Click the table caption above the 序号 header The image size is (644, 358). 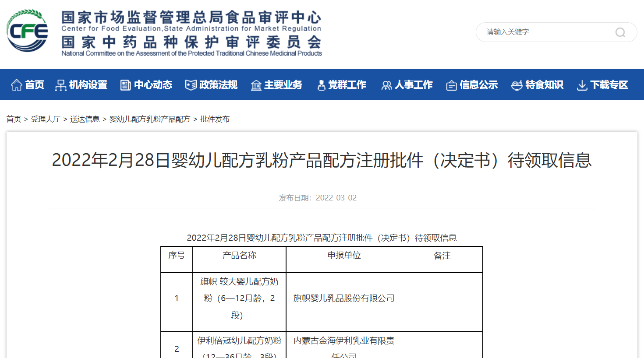pyautogui.click(x=322, y=238)
